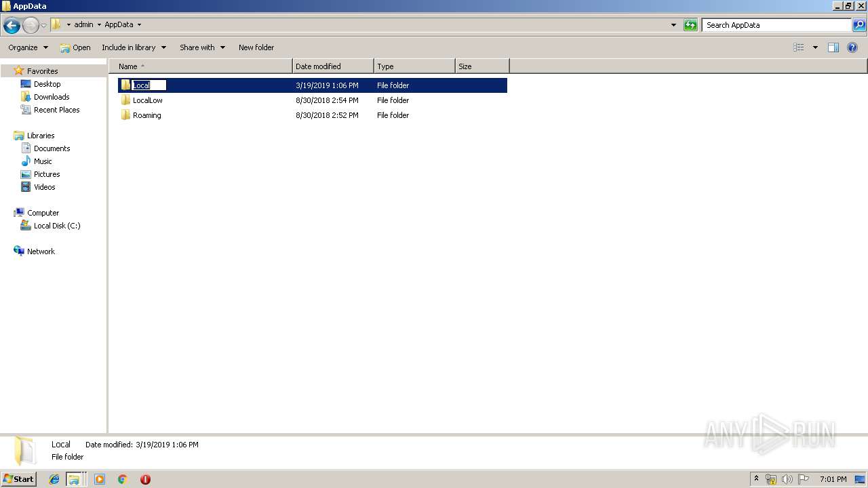Sort by Name column header
Screen dimensions: 868x488
201,66
